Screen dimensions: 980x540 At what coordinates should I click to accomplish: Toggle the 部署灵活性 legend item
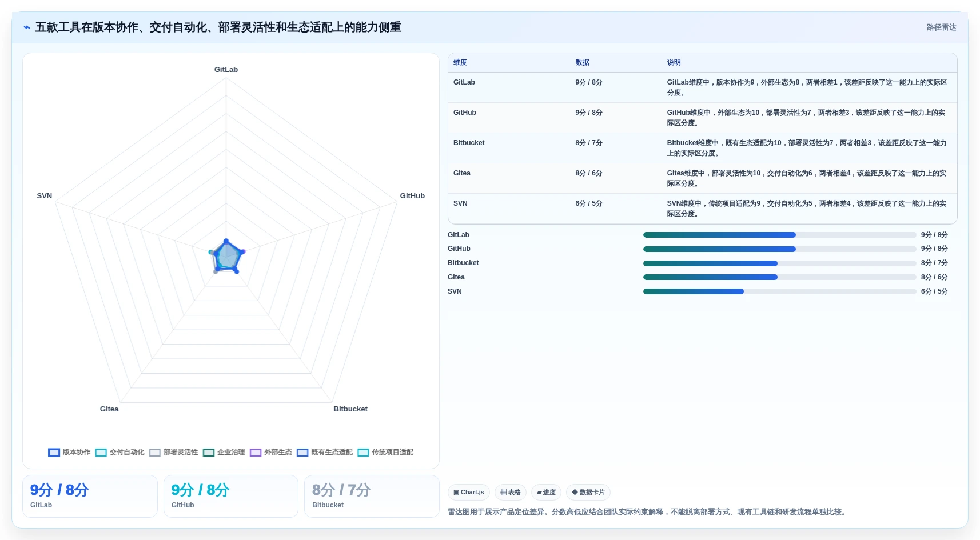173,452
